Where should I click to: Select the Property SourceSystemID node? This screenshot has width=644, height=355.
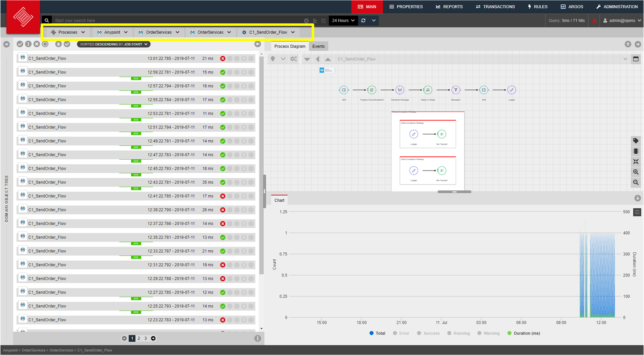coord(372,90)
